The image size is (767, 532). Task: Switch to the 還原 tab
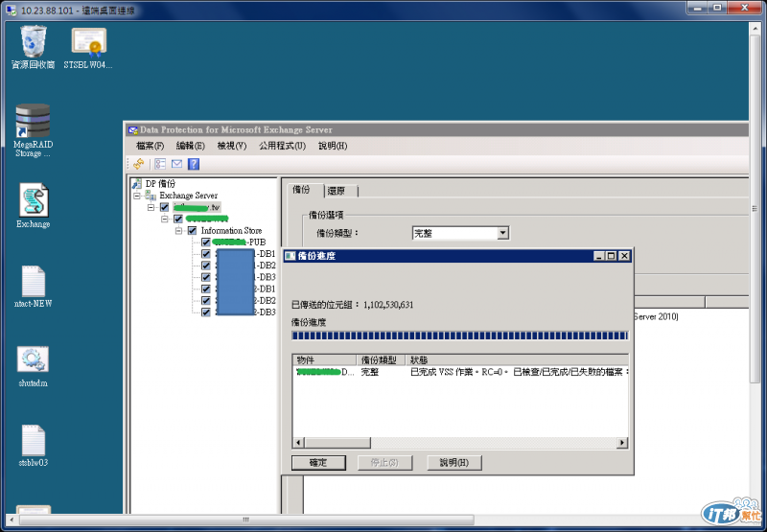pyautogui.click(x=337, y=191)
